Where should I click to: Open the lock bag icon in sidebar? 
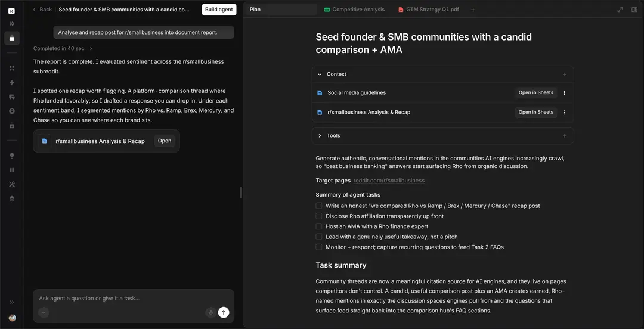(11, 125)
